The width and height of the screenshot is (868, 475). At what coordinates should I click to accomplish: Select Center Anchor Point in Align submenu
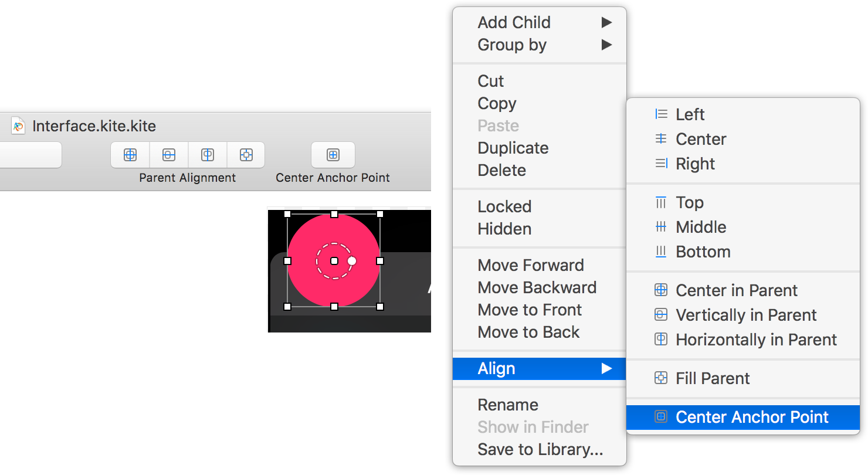(x=752, y=417)
